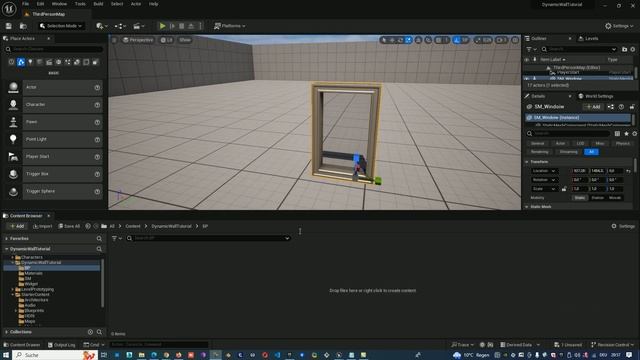Open the viewport Show menu
Image resolution: width=640 pixels, height=360 pixels.
[x=185, y=40]
